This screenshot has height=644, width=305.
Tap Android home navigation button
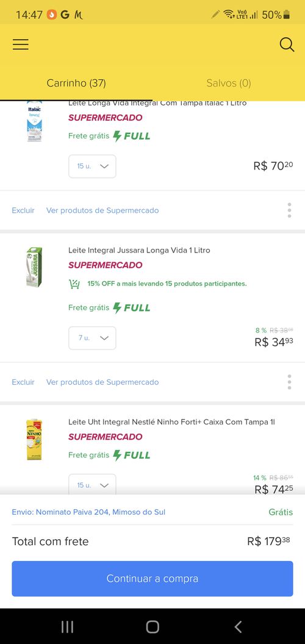pyautogui.click(x=152, y=627)
